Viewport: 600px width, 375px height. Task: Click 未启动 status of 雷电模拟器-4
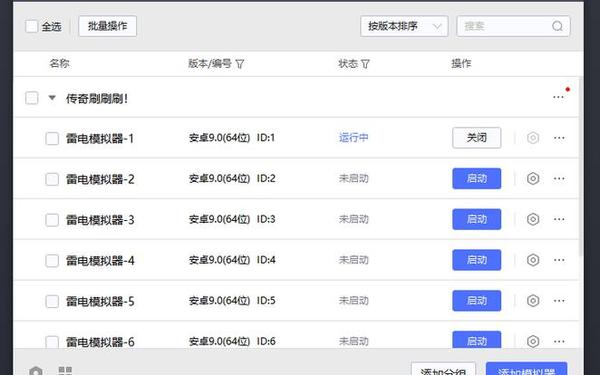354,260
